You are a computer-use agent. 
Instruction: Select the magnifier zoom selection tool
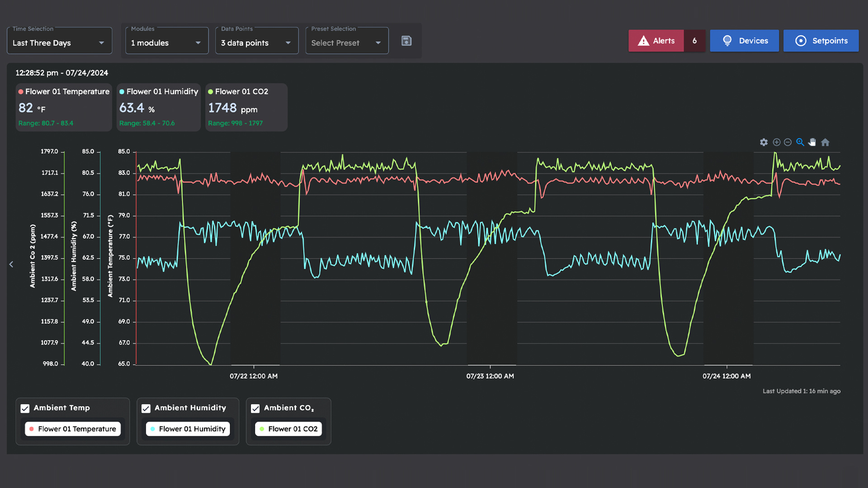click(800, 142)
